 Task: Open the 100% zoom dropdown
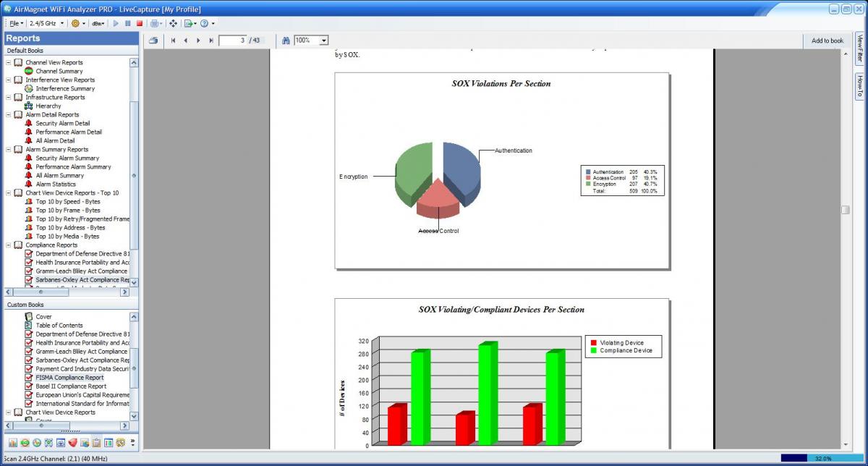[x=323, y=41]
